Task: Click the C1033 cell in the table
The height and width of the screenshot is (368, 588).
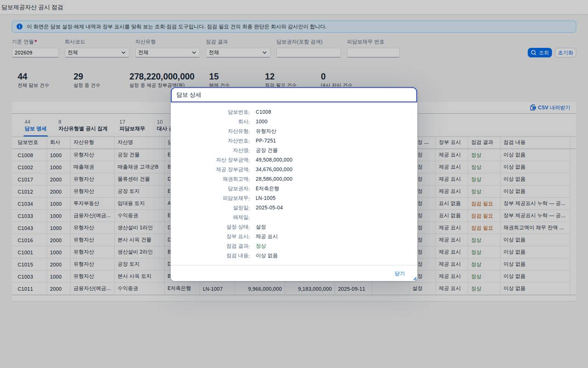Action: click(26, 216)
